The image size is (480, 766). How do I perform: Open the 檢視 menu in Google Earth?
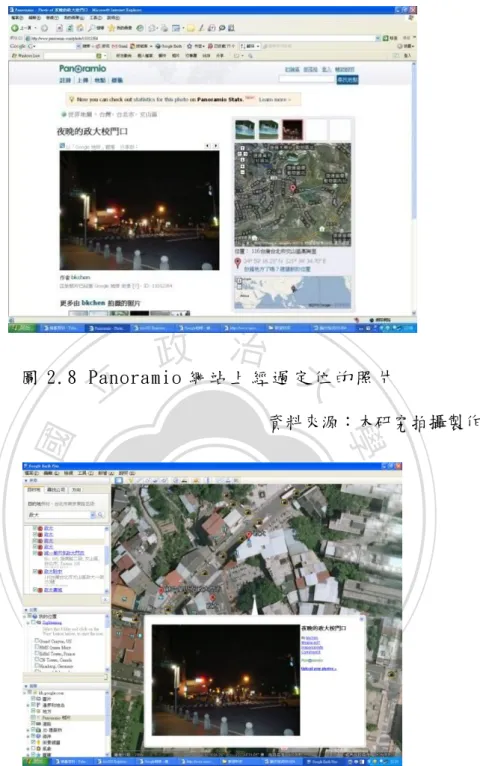point(68,473)
